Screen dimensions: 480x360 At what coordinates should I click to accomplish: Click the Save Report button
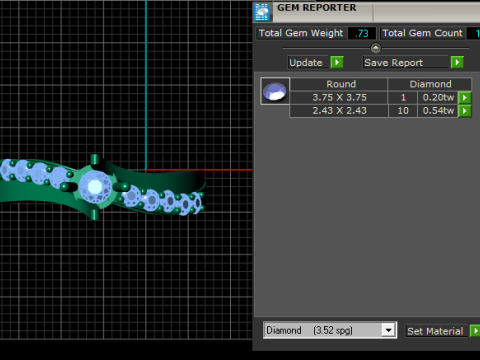405,63
